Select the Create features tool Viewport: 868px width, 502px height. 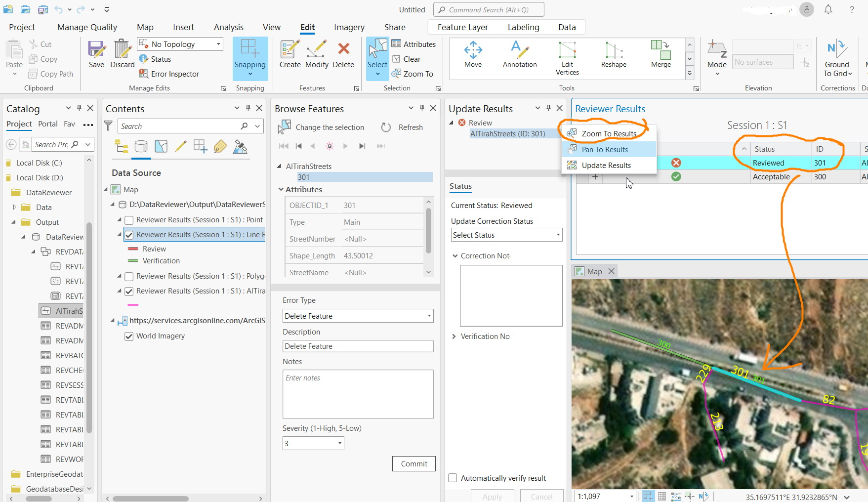pyautogui.click(x=289, y=54)
